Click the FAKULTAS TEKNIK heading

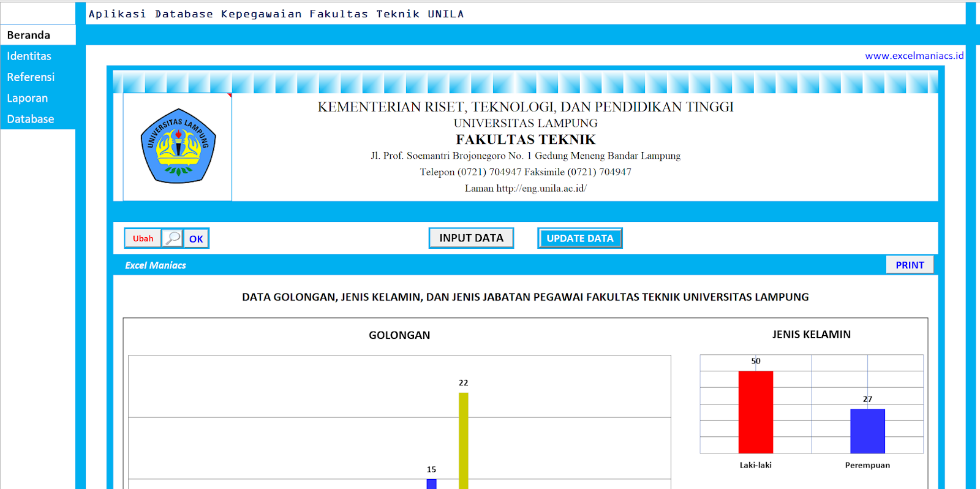tap(526, 139)
